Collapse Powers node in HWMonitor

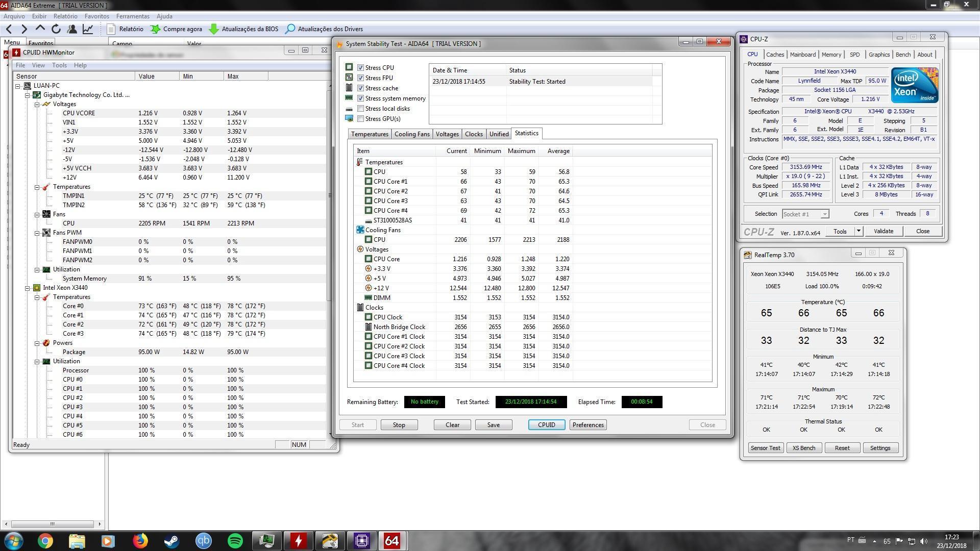click(37, 343)
